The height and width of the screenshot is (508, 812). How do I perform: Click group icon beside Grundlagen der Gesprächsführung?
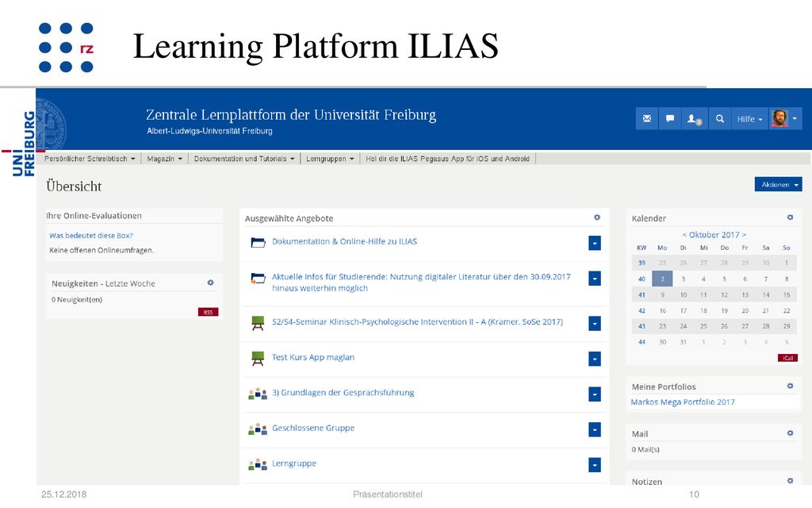pyautogui.click(x=258, y=394)
